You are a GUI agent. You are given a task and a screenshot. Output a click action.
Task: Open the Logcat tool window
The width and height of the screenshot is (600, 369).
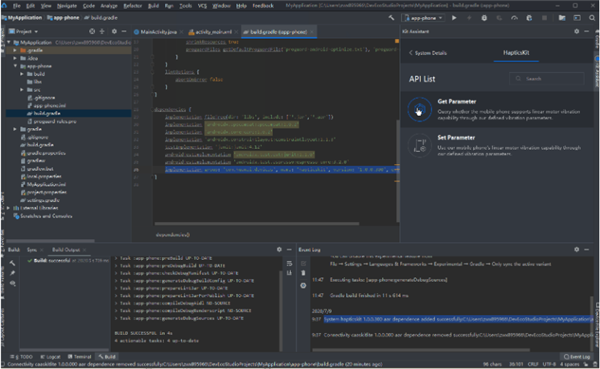tap(50, 356)
